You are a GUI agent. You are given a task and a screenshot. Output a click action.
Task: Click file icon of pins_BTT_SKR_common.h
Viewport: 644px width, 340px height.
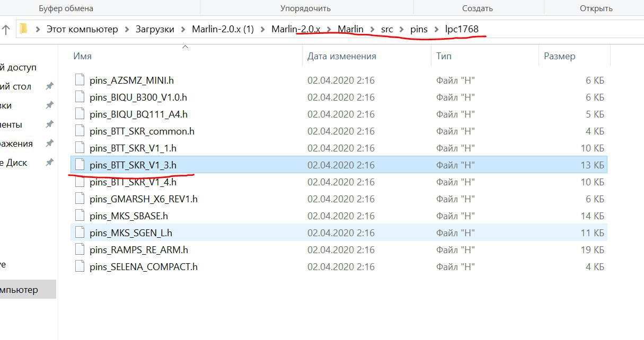[x=80, y=131]
